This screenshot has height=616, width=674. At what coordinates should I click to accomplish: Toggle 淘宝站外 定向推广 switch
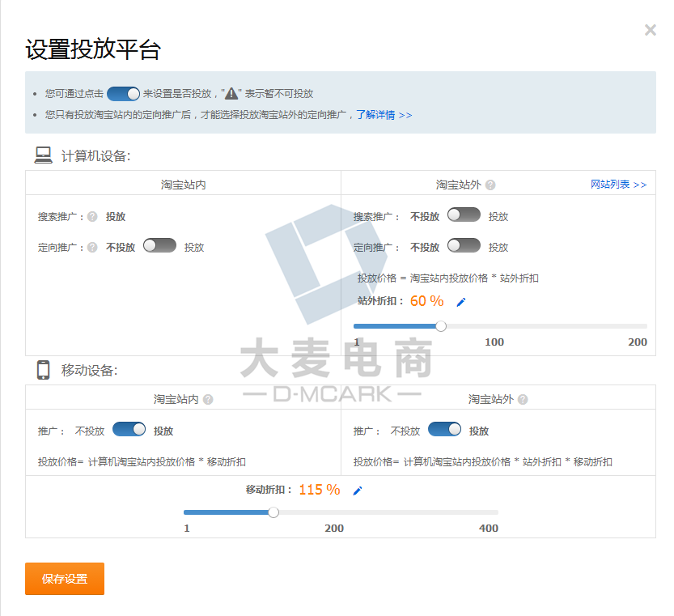tap(464, 245)
